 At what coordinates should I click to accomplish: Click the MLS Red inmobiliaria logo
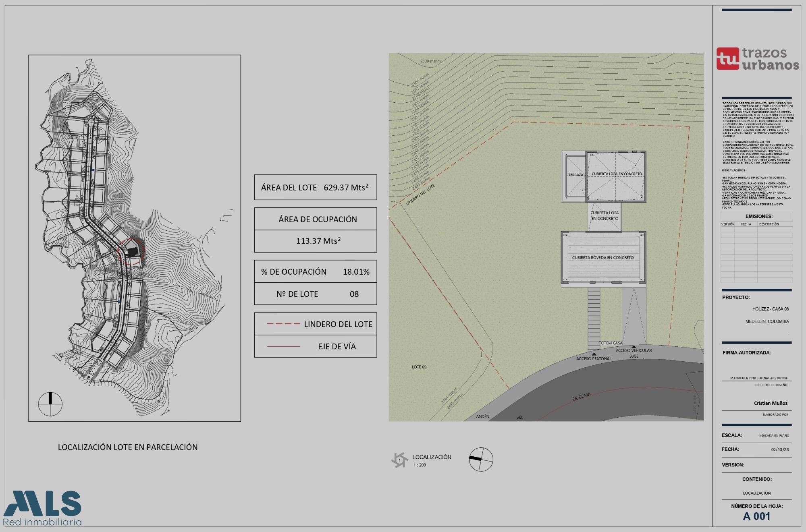[43, 508]
